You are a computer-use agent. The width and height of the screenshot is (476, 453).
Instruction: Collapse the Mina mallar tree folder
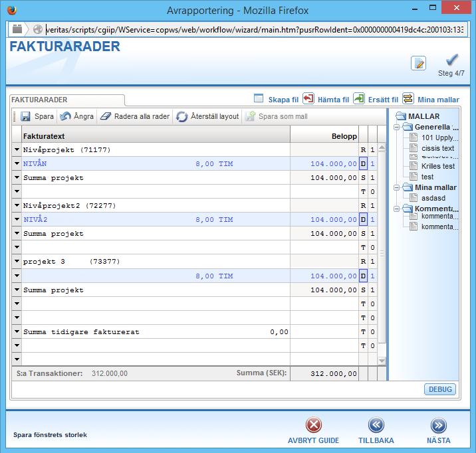(396, 188)
